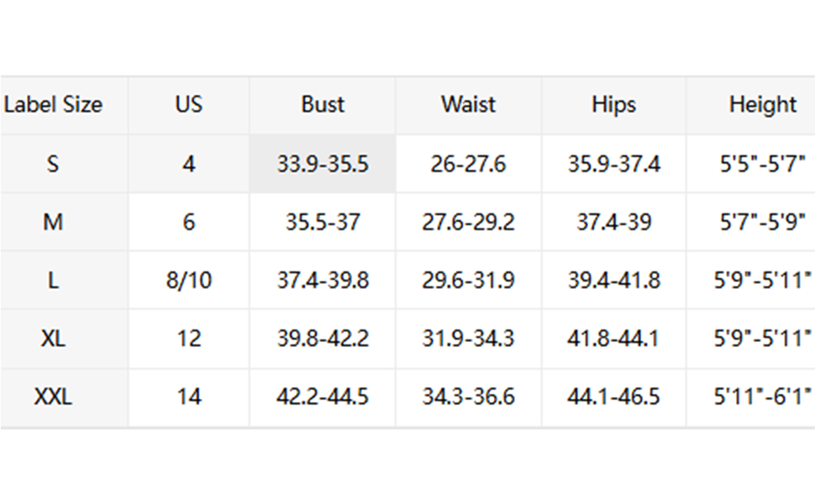
Task: Select the XL label size cell
Action: 53,339
